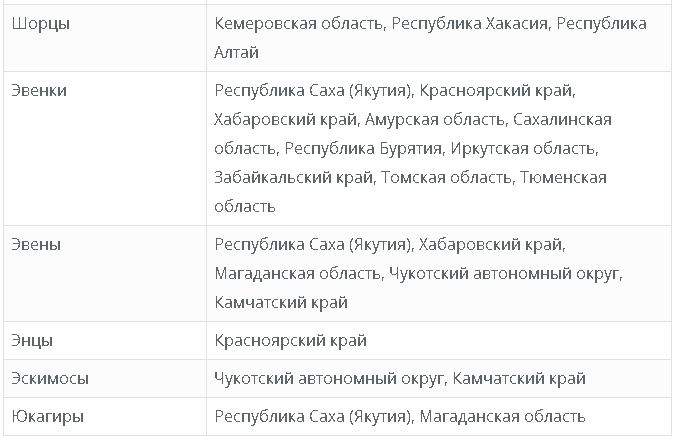Click the word Алтай in Шорцы row
Image resolution: width=678 pixels, height=442 pixels.
(x=237, y=51)
